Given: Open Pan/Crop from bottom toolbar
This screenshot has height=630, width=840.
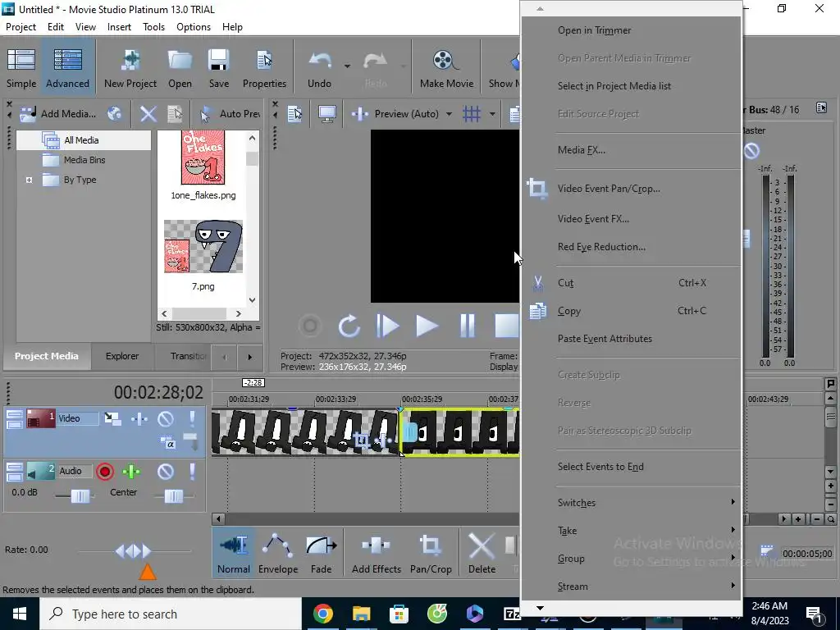Looking at the screenshot, I should [431, 554].
